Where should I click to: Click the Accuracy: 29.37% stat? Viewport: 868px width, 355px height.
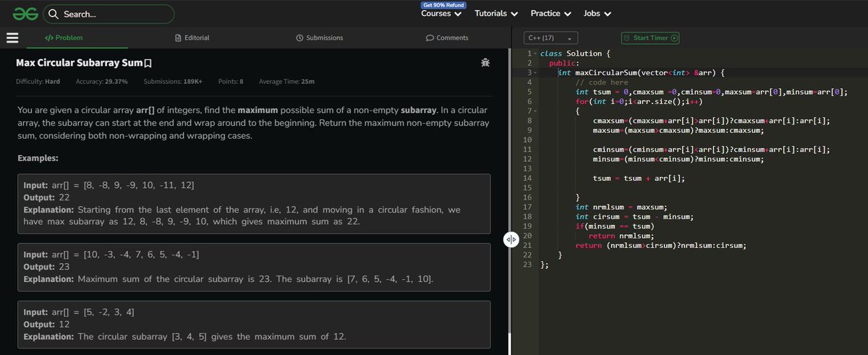pyautogui.click(x=101, y=82)
